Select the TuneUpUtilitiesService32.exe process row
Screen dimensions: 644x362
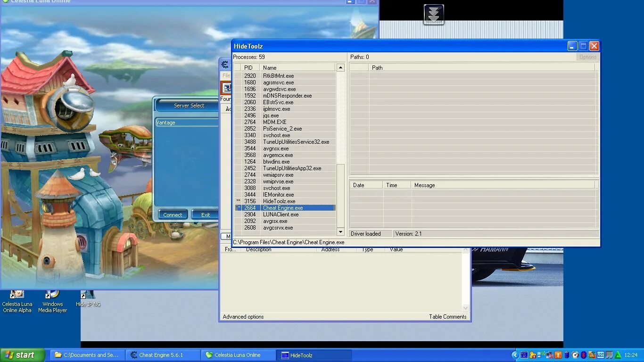(x=285, y=142)
